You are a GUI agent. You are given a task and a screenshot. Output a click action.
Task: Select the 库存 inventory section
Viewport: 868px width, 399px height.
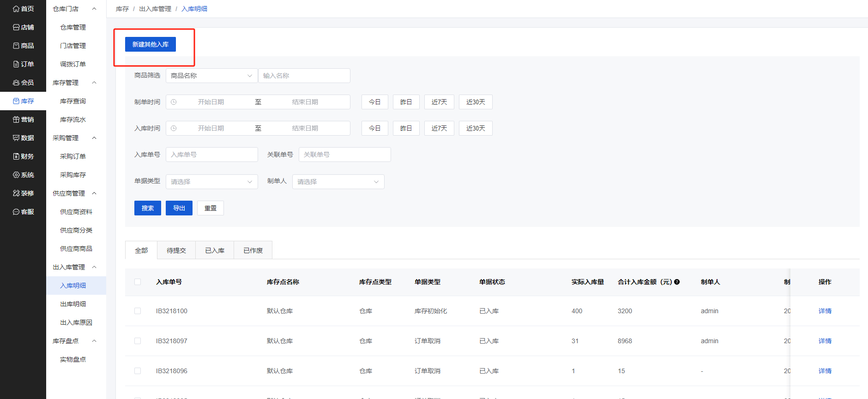(23, 101)
